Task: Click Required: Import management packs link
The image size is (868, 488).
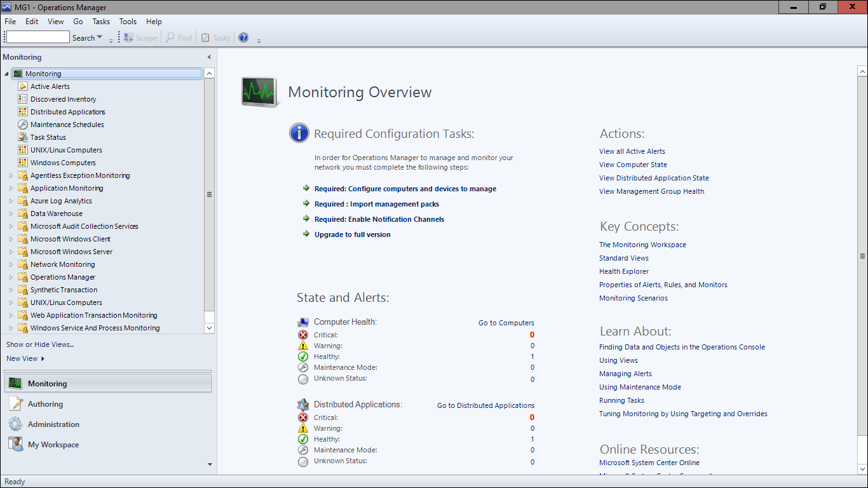Action: click(377, 204)
